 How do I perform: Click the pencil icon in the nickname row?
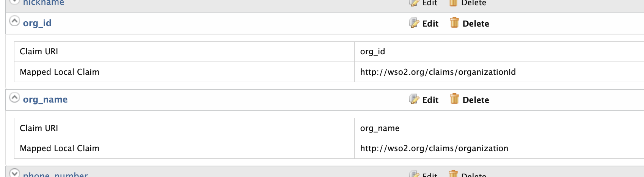414,3
